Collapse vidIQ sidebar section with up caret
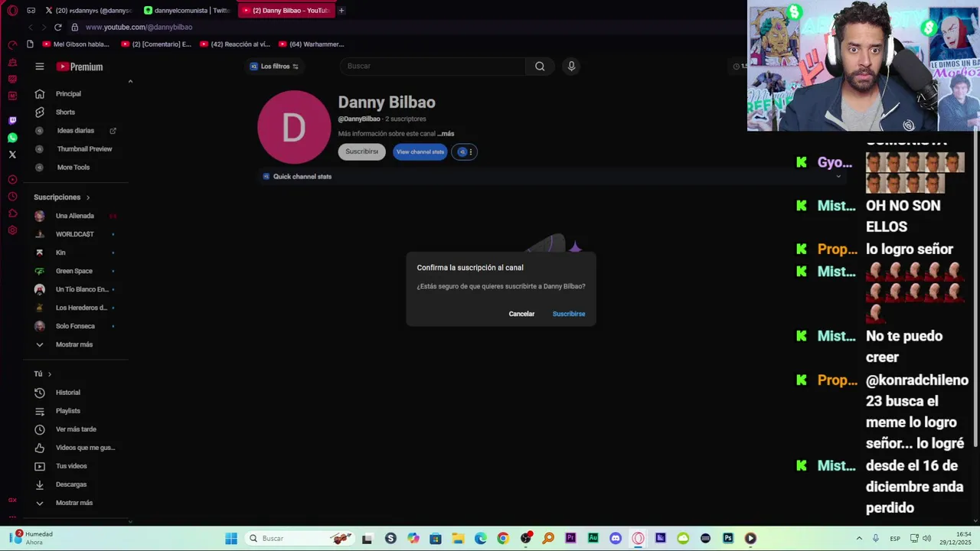The height and width of the screenshot is (551, 980). click(x=130, y=81)
